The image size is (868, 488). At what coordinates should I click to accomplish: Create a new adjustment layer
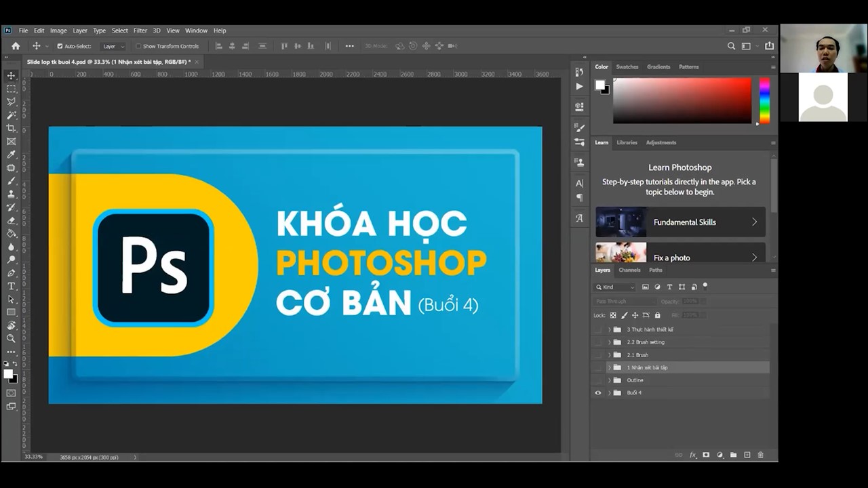pyautogui.click(x=720, y=455)
